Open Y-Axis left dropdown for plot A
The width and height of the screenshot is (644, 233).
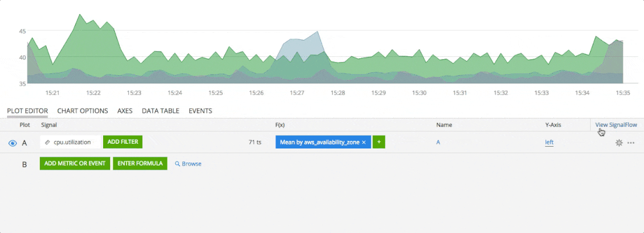549,143
